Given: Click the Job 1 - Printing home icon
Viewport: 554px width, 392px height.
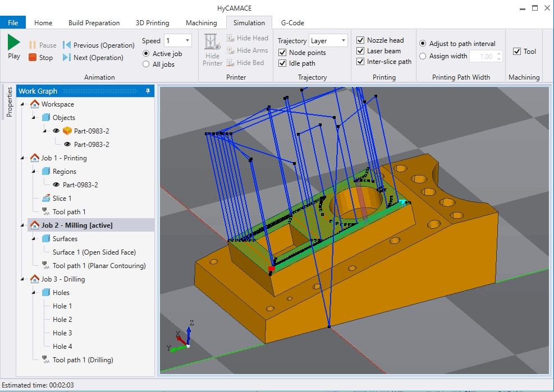Looking at the screenshot, I should coord(35,158).
